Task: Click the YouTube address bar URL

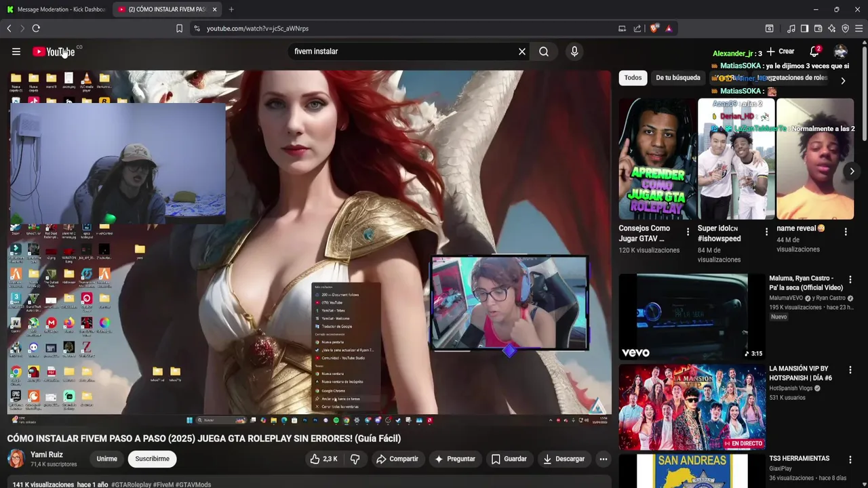Action: 258,28
